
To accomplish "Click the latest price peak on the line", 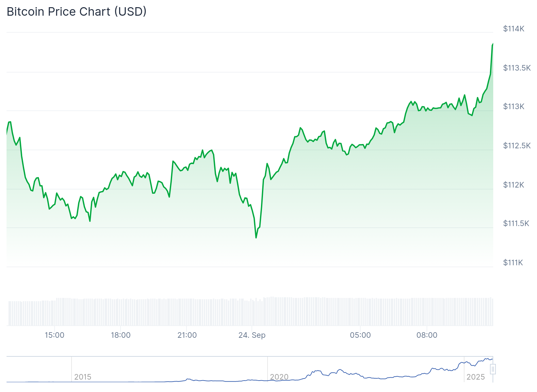I will (x=493, y=44).
